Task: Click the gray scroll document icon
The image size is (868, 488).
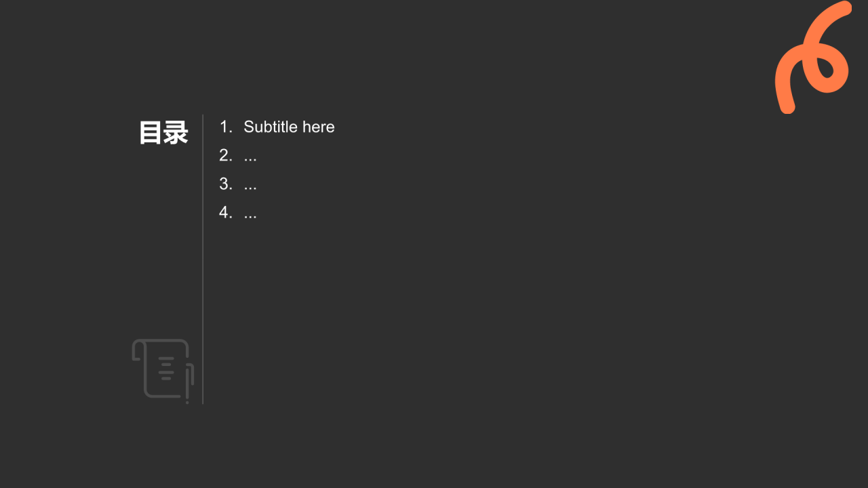Action: coord(163,370)
